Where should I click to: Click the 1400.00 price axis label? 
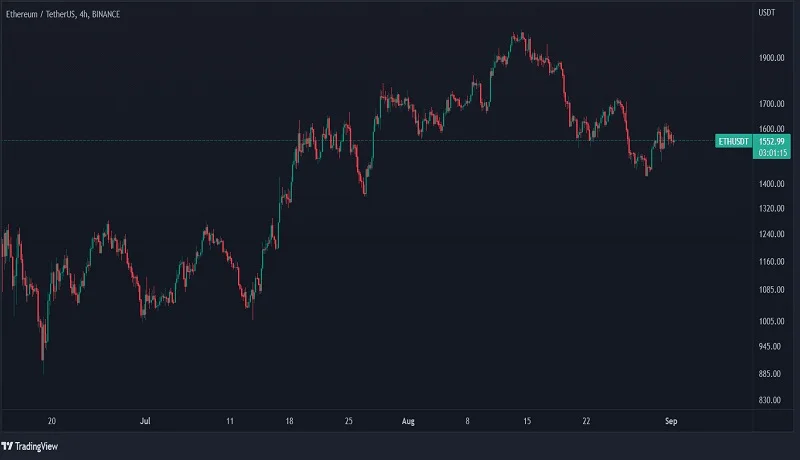(x=770, y=185)
